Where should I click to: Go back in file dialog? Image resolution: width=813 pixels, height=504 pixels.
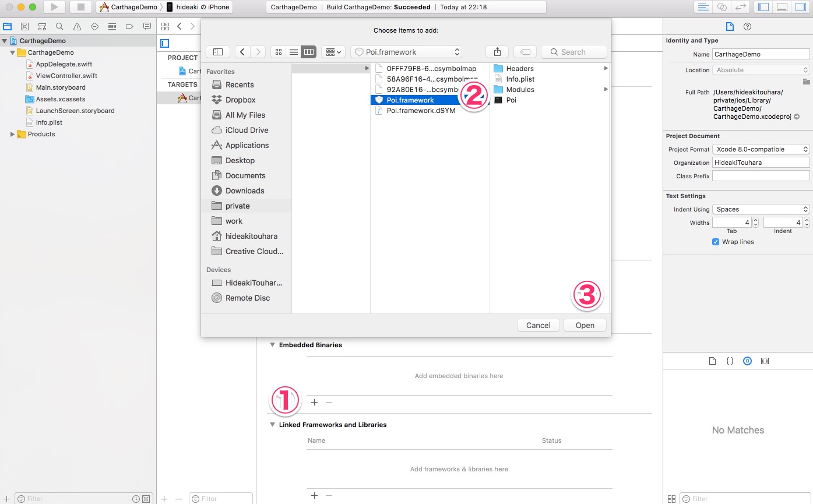[243, 52]
